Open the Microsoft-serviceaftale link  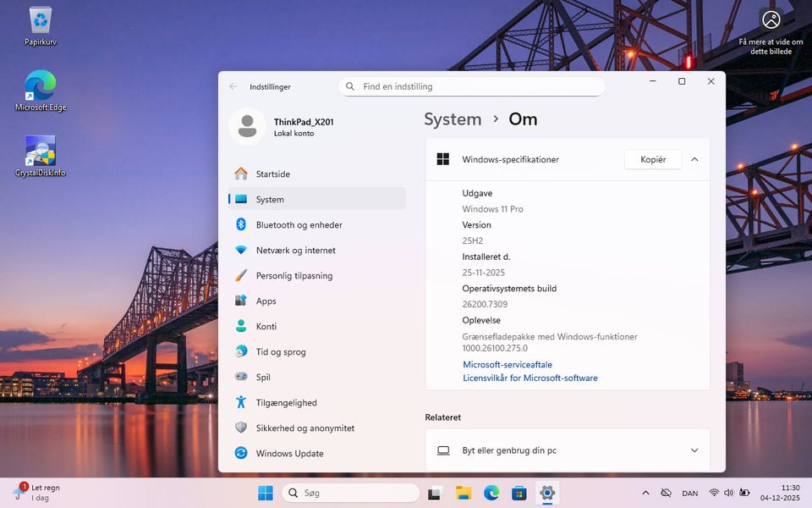pyautogui.click(x=507, y=365)
